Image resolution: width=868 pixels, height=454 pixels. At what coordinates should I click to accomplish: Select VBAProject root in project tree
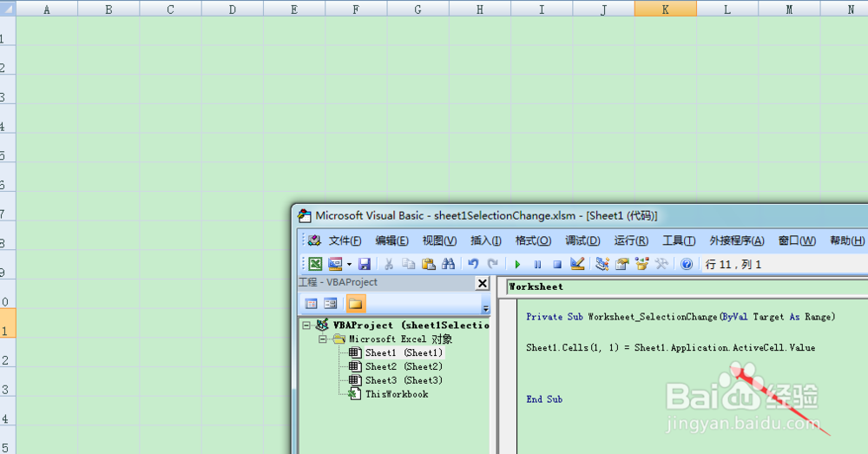pos(411,325)
